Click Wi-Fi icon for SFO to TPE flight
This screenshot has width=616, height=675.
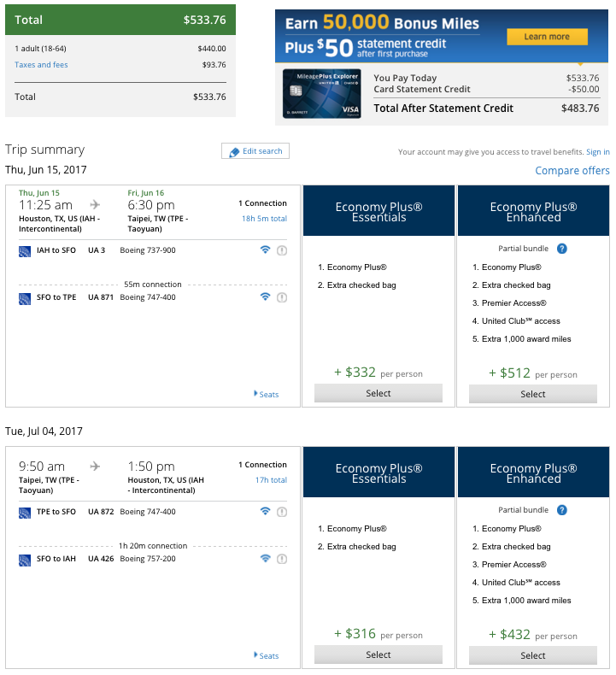265,297
